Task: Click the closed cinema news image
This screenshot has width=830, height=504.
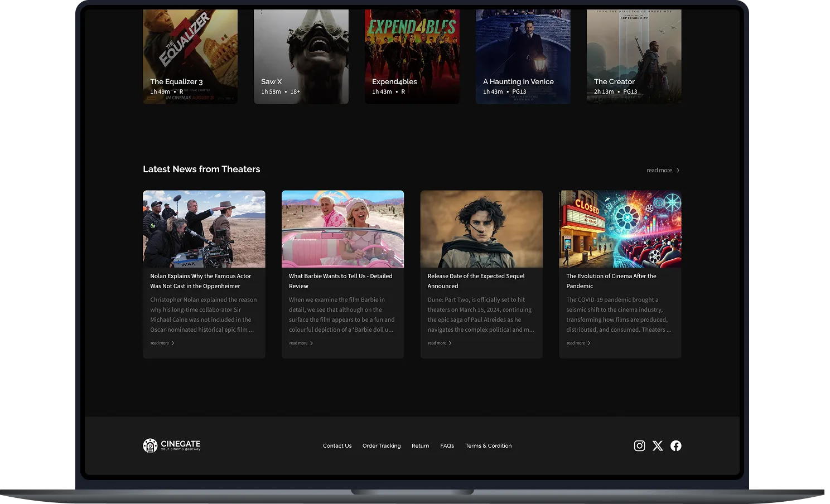Action: coord(620,229)
